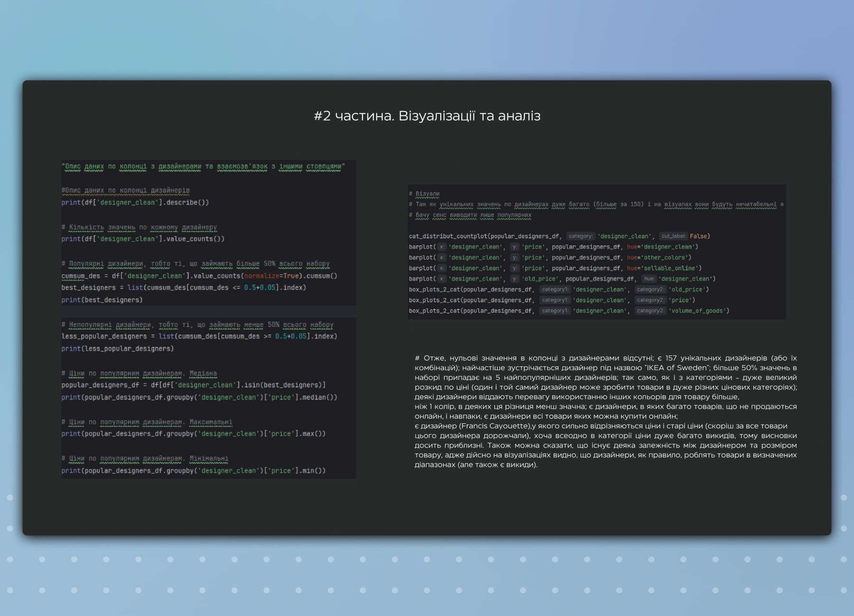
Task: Click the box_plots_2_cat line with 'volume_of_goods'
Action: click(x=569, y=311)
